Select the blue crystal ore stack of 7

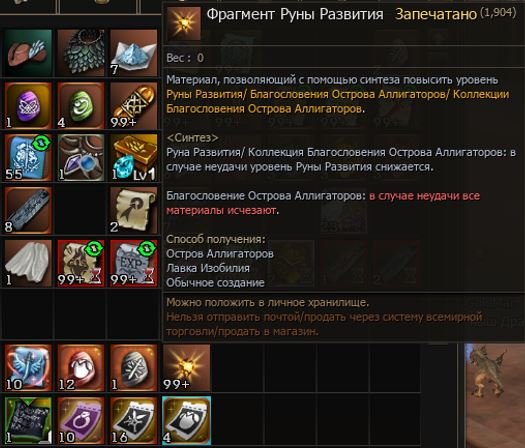click(x=133, y=53)
